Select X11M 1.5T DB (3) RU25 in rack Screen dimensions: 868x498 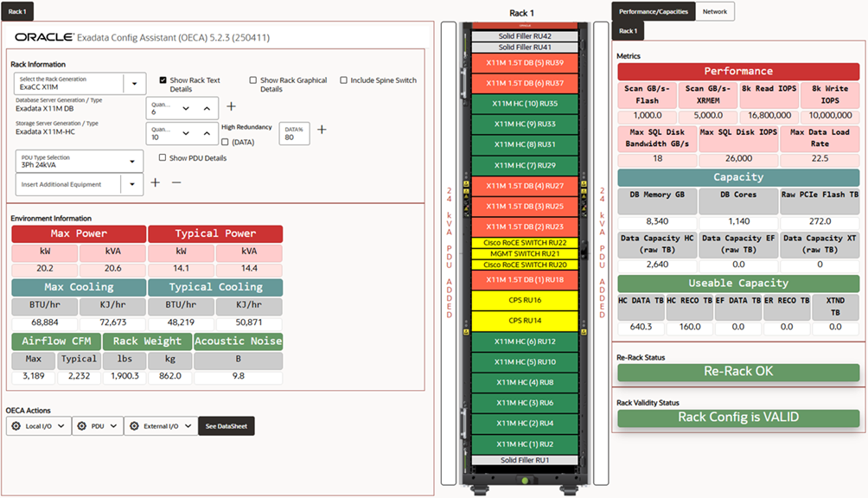(525, 207)
